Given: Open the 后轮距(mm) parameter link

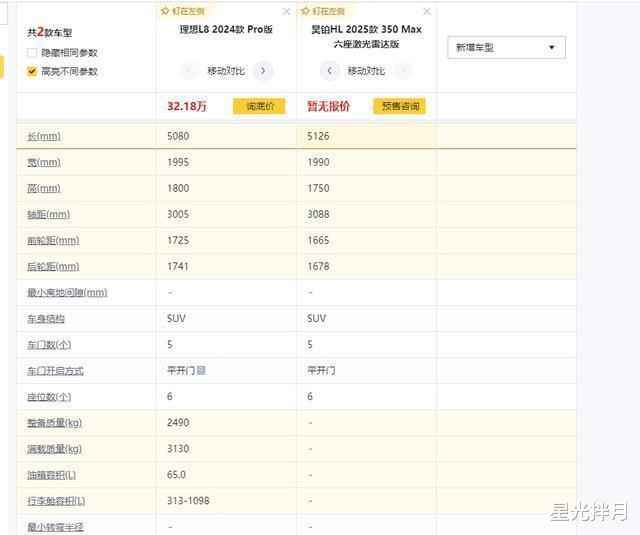Looking at the screenshot, I should (x=53, y=267).
